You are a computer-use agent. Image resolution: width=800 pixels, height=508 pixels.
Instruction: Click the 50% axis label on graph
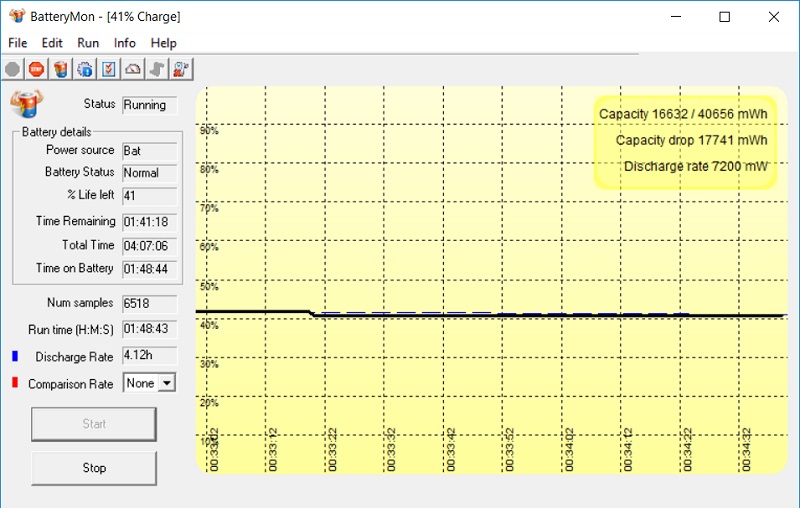[x=209, y=286]
